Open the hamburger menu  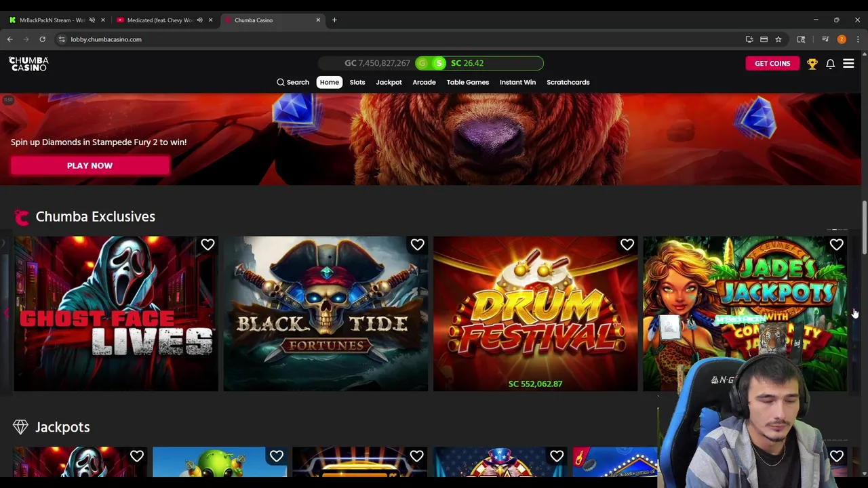(x=848, y=63)
